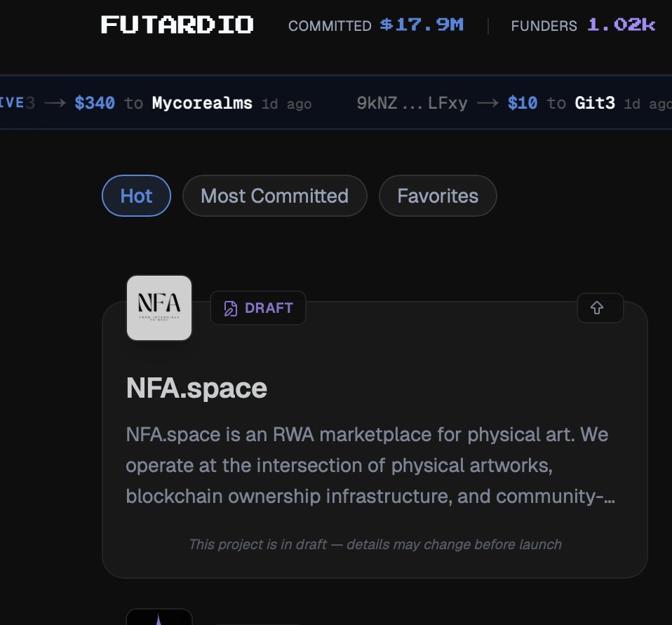Click the draft notice about details changing
Viewport: 672px width, 625px height.
point(375,544)
